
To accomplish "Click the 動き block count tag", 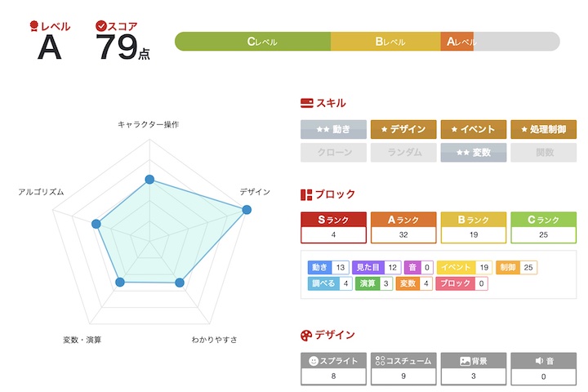I will [x=329, y=267].
